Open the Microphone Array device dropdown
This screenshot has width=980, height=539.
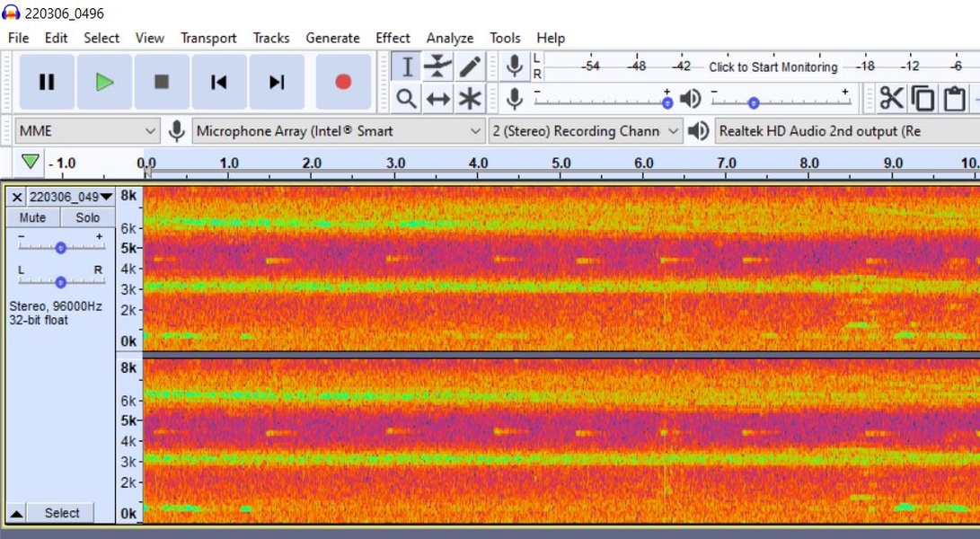[339, 131]
